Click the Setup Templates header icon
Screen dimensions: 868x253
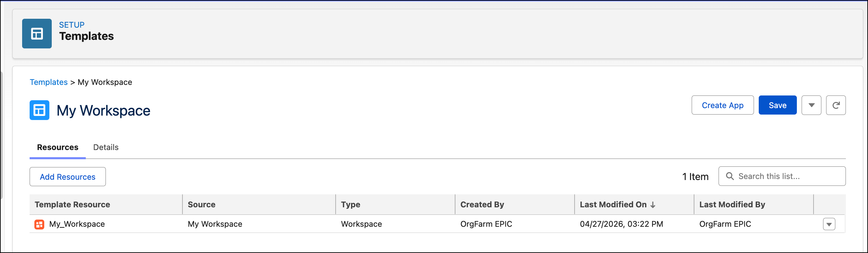coord(37,33)
